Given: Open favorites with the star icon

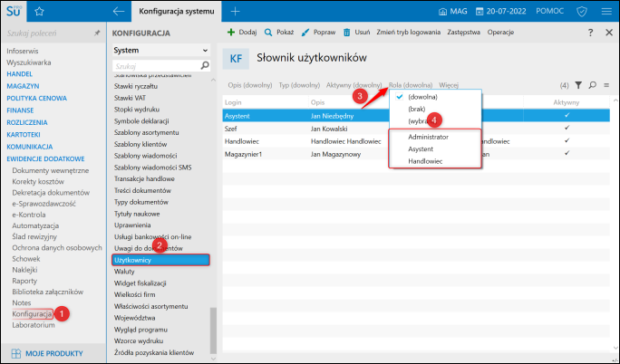Looking at the screenshot, I should point(39,12).
